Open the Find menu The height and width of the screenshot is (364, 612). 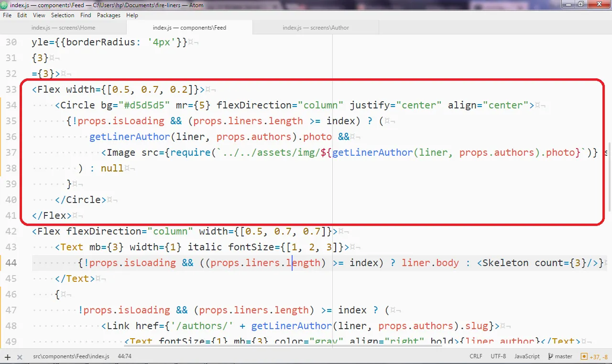tap(86, 15)
